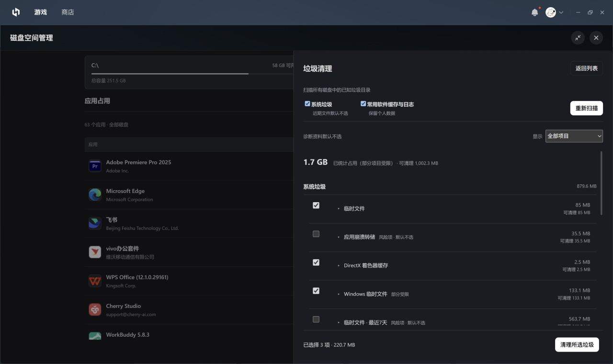Toggle the 常用软件缓存与日志 checkbox
Screen dimensions: 613x364
coord(363,103)
